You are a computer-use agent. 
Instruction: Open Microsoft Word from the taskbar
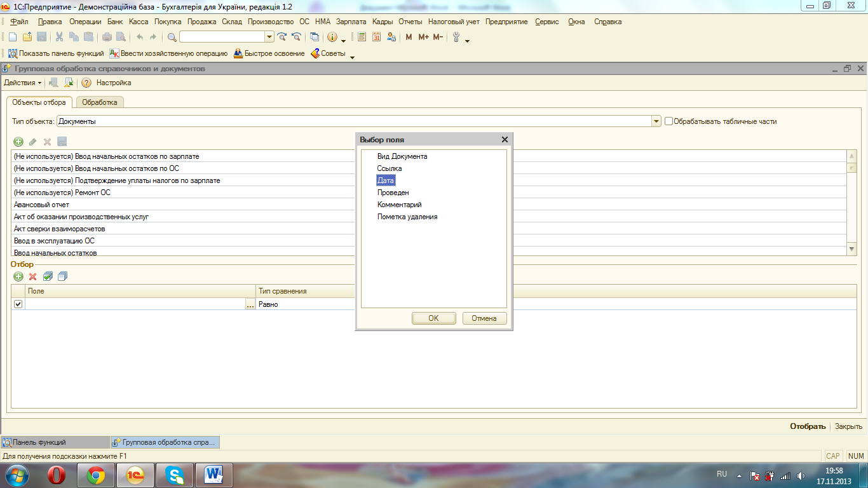pos(214,475)
